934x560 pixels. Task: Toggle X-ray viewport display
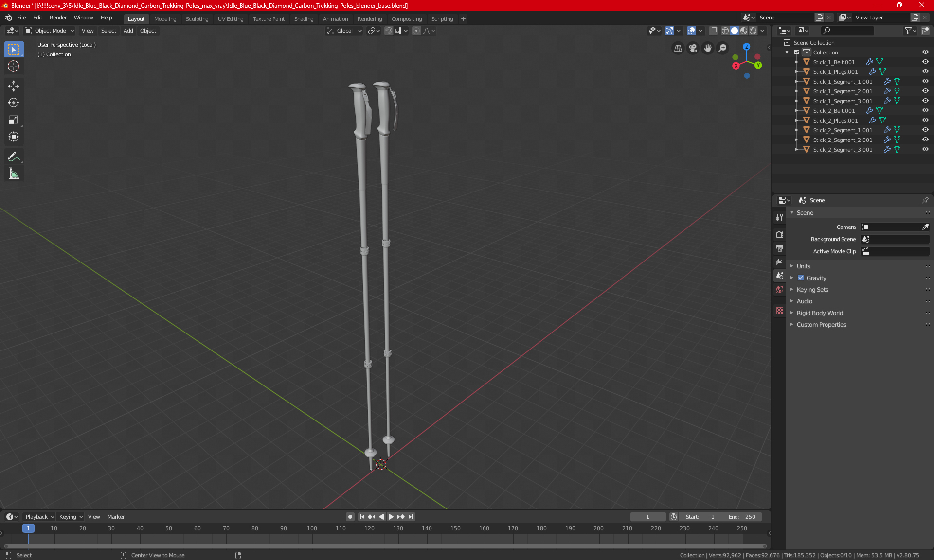pyautogui.click(x=713, y=31)
